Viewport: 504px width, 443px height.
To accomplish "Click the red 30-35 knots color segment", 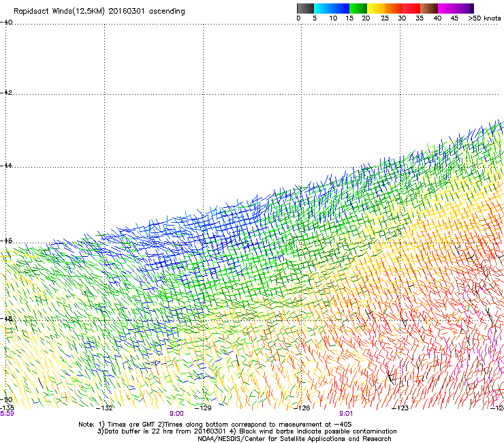I will 411,8.
